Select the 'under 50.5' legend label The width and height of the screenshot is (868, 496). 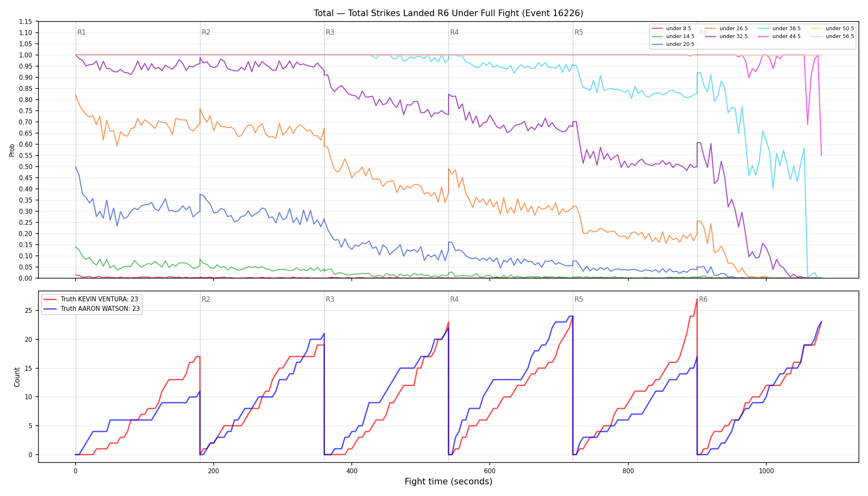[840, 29]
